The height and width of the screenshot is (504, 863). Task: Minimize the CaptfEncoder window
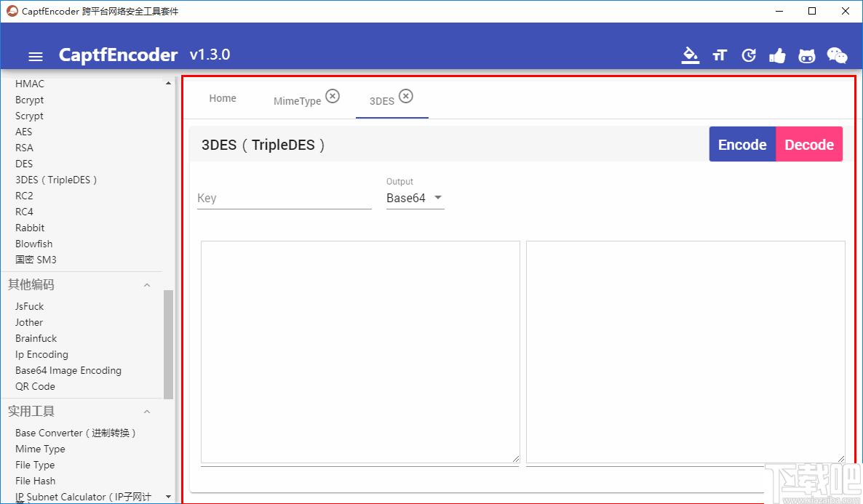coord(779,11)
